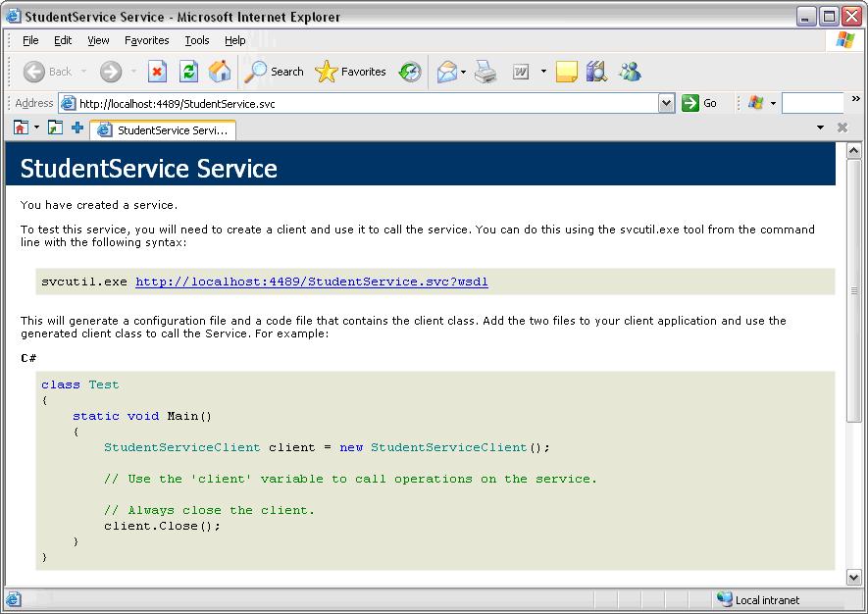Viewport: 868px width, 614px height.
Task: Select the StudentService Service tab
Action: pos(163,129)
